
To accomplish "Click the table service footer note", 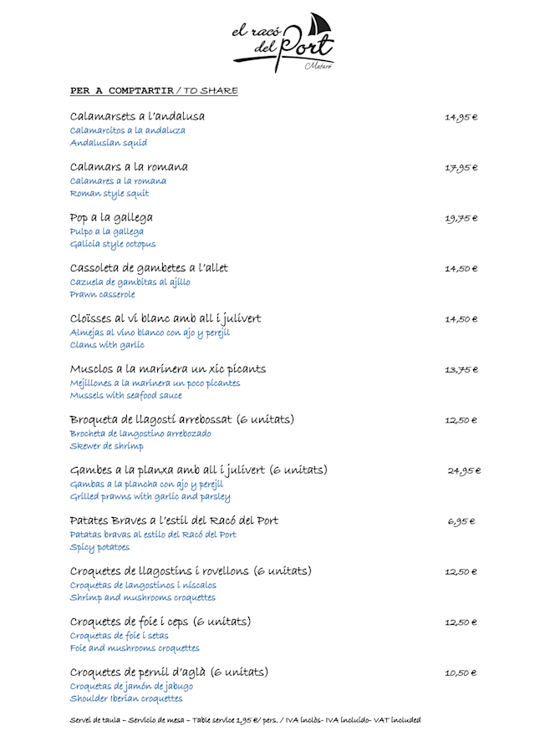I will pos(245,720).
